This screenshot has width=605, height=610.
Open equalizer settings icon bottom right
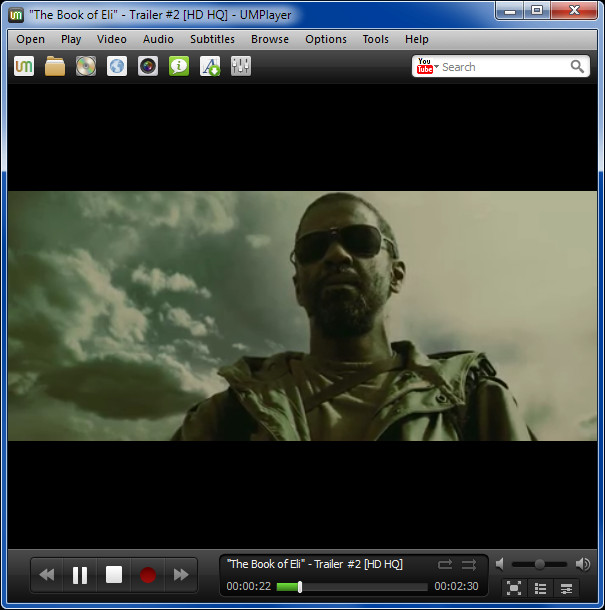tap(566, 588)
